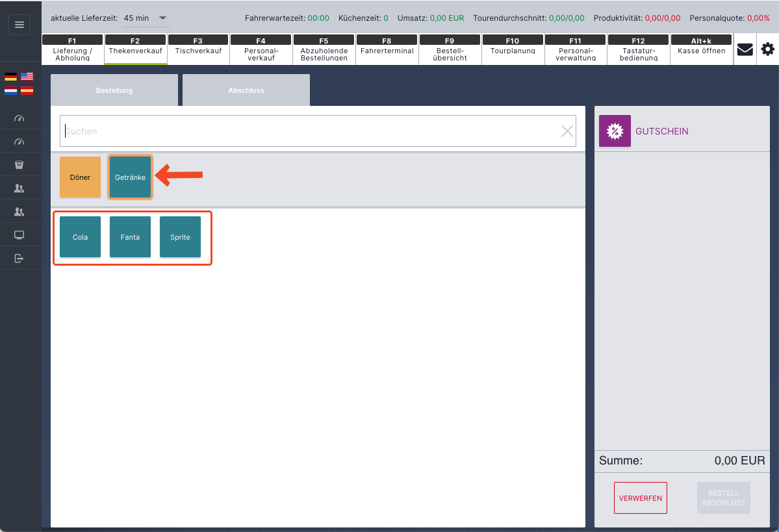
Task: Clear the search field with X
Action: click(x=567, y=131)
